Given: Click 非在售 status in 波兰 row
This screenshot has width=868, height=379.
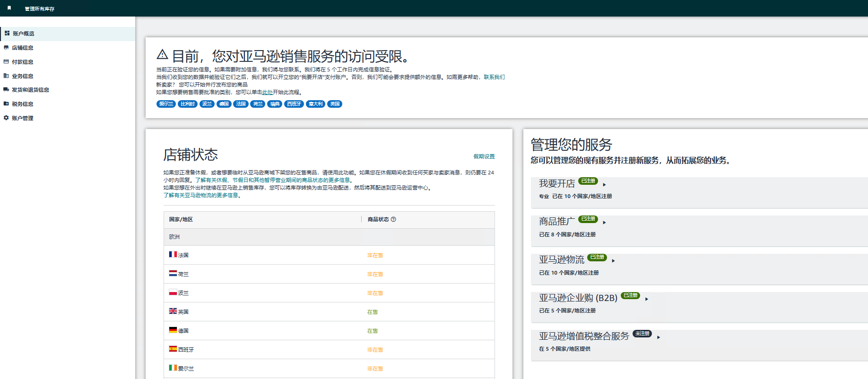Looking at the screenshot, I should pos(375,293).
